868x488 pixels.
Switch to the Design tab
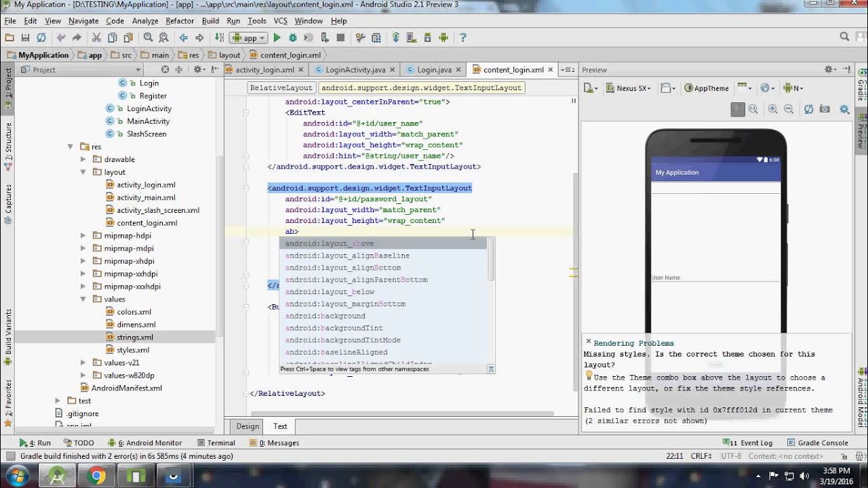[x=248, y=426]
